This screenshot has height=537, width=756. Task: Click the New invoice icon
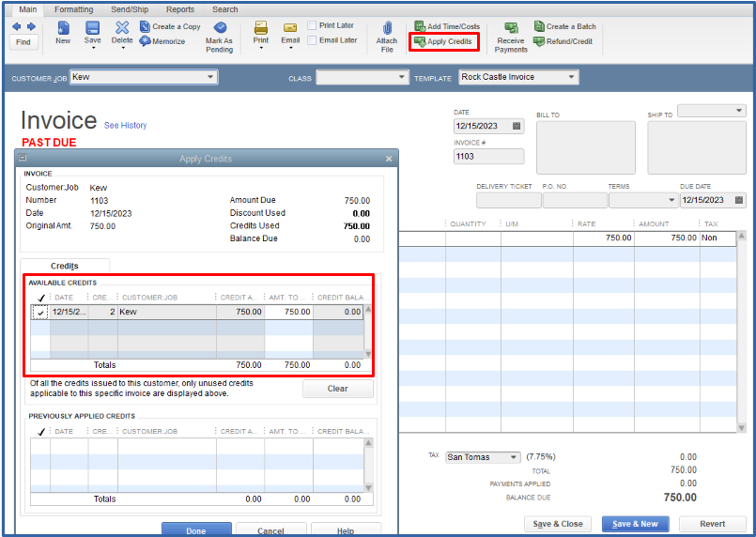click(x=63, y=28)
